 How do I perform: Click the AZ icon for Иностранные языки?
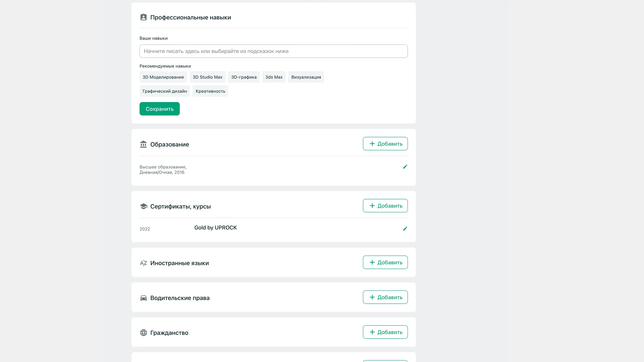144,263
